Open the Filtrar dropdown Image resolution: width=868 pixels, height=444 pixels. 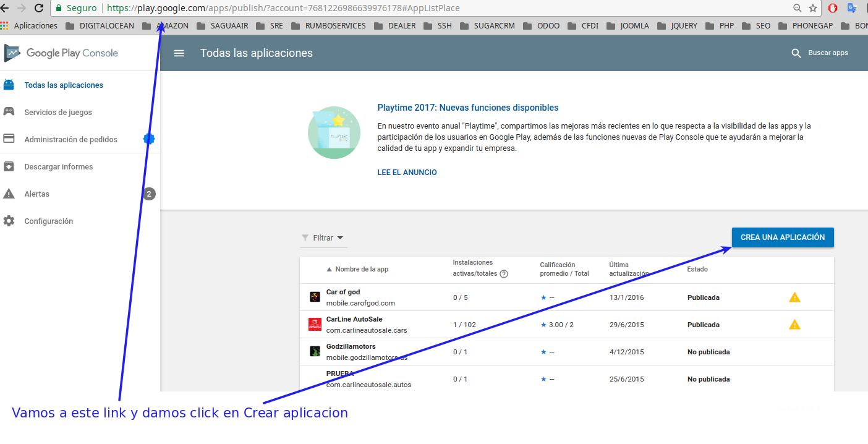click(x=323, y=237)
